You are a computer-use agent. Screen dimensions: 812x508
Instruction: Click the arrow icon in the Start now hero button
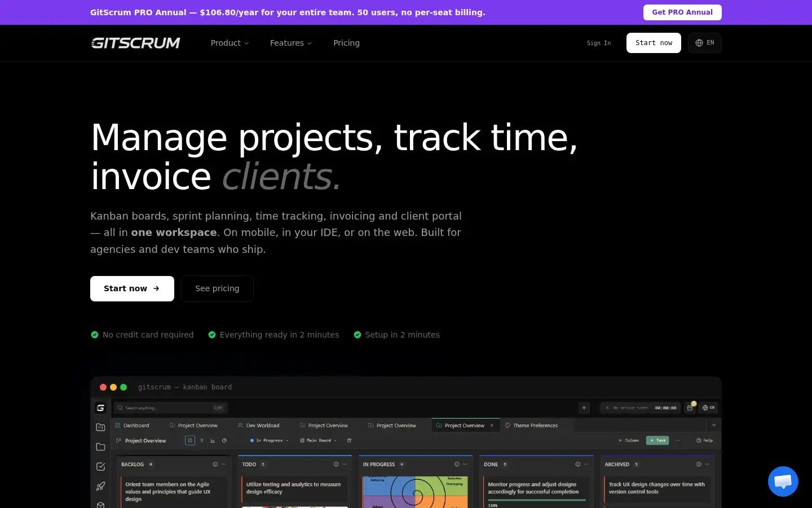tap(156, 288)
